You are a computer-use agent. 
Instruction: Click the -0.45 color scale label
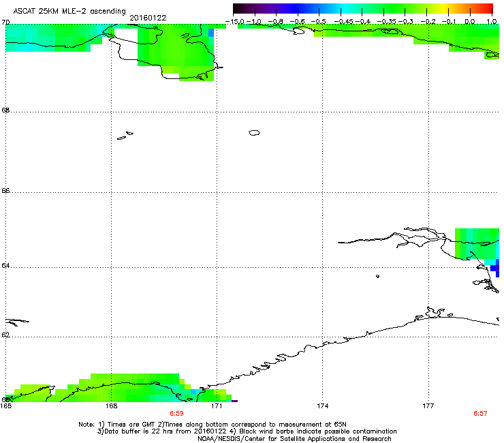point(344,22)
